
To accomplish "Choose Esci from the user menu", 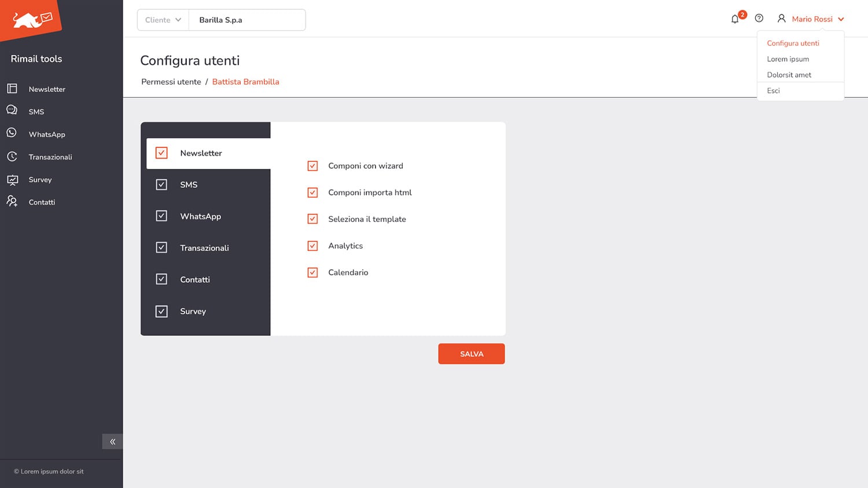I will (x=773, y=91).
